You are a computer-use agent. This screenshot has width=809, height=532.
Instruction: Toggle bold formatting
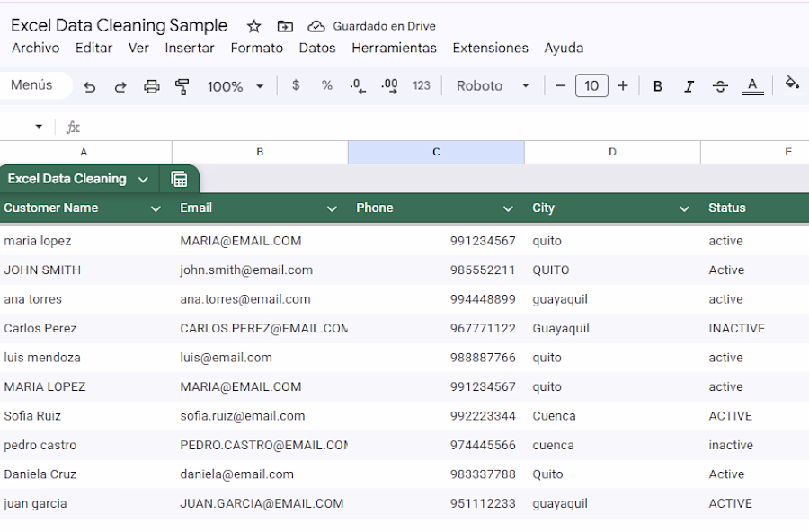[x=657, y=86]
